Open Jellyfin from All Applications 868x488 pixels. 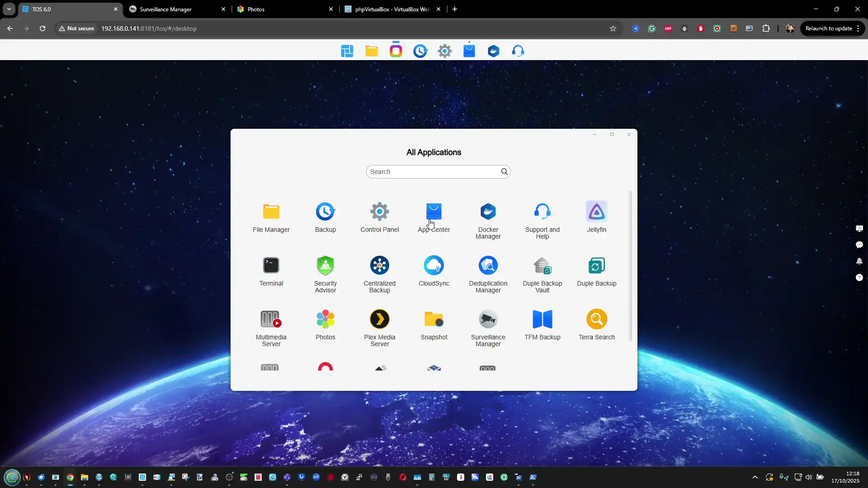[596, 212]
